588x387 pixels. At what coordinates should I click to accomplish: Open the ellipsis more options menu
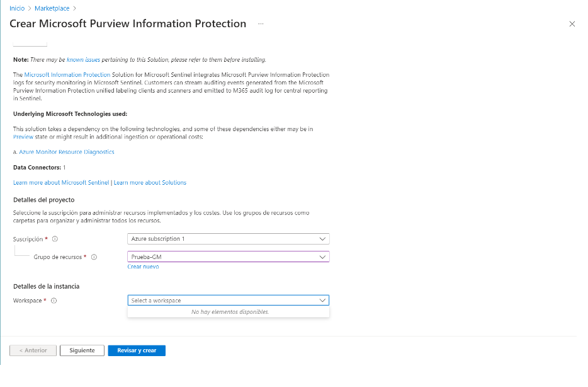click(x=261, y=24)
